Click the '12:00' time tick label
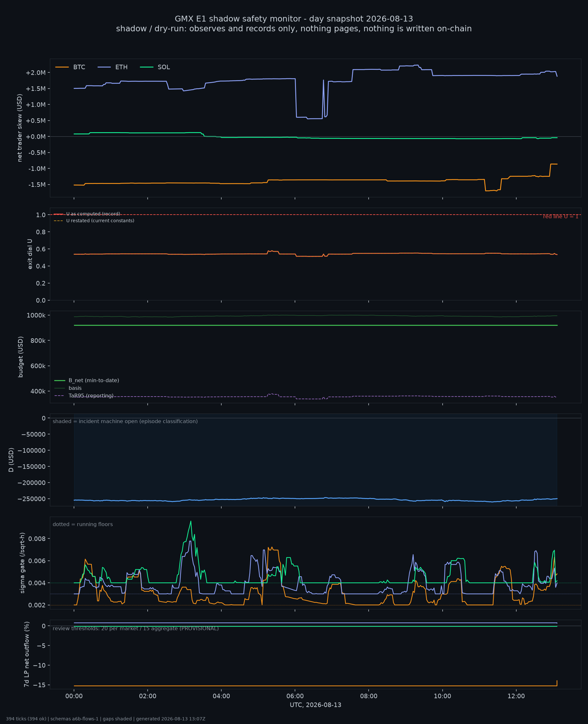588x724 pixels. (516, 696)
